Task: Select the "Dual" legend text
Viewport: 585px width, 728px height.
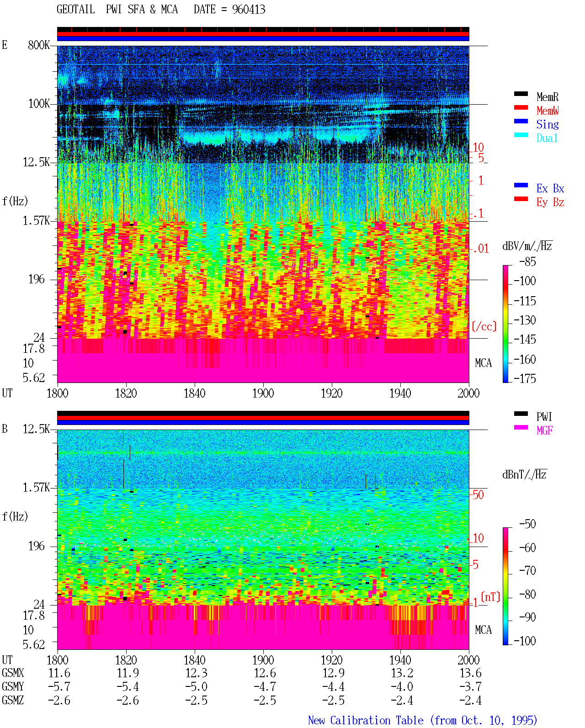Action: pyautogui.click(x=548, y=138)
